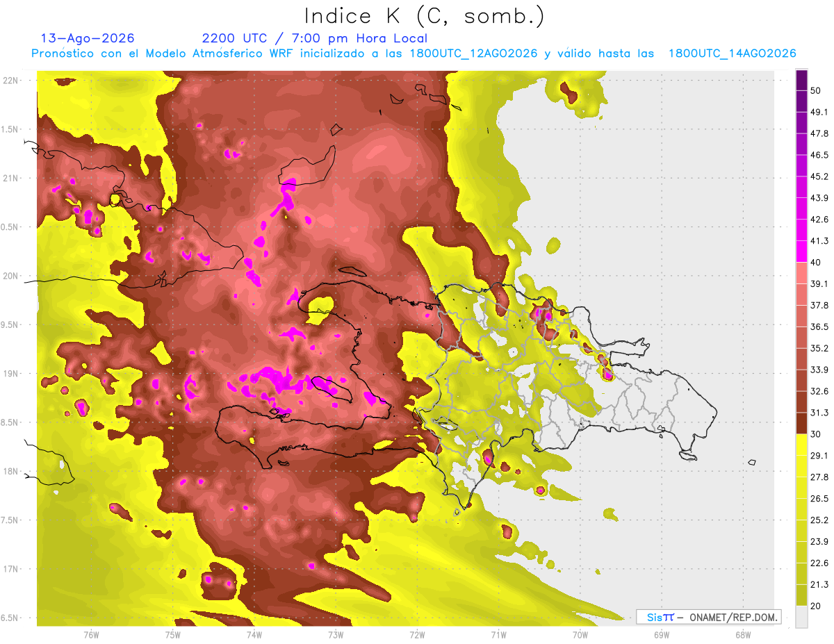Click the colorbar value label 32.6
The width and height of the screenshot is (834, 644).
[x=819, y=392]
